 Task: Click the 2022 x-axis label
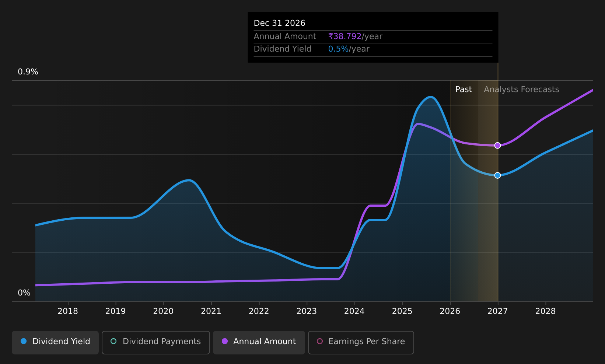click(259, 311)
